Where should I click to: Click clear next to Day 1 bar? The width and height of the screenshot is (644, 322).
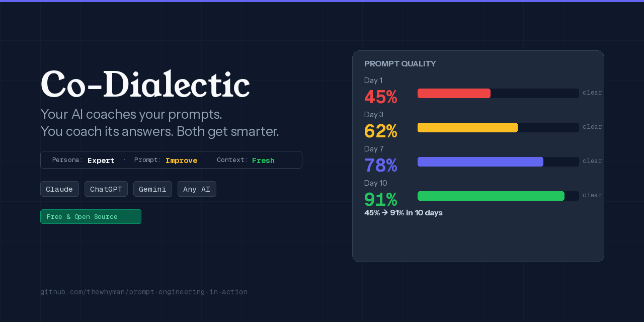[592, 93]
